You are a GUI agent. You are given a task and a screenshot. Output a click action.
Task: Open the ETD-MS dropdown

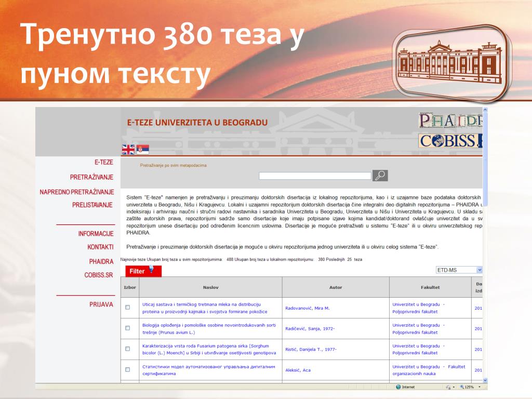coord(459,270)
